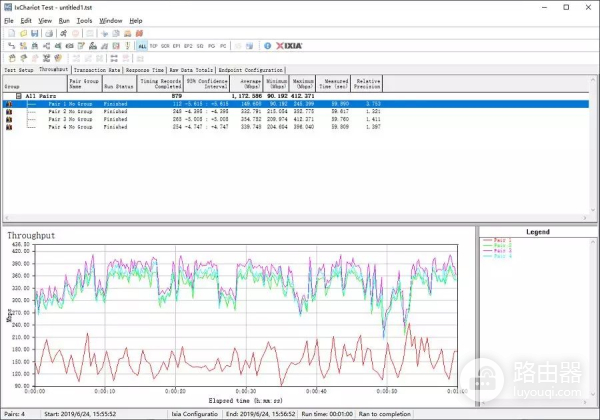Switch to the Response Time tab

(x=146, y=70)
